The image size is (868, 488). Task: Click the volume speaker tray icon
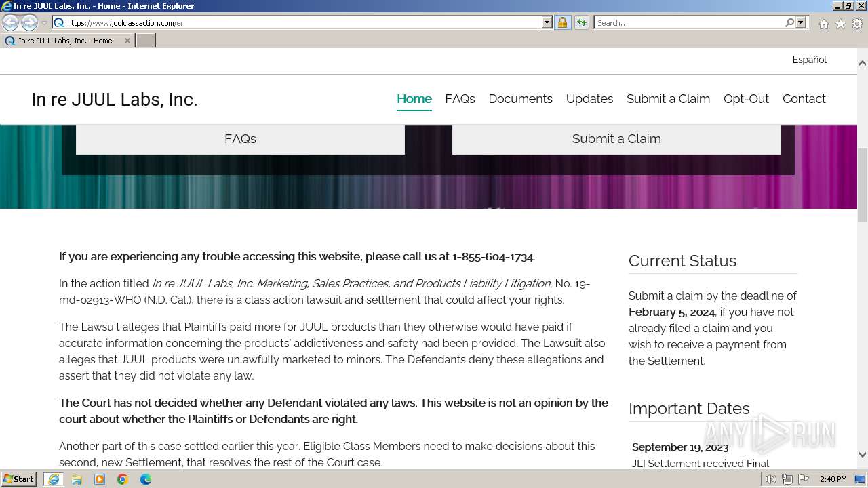tap(770, 479)
